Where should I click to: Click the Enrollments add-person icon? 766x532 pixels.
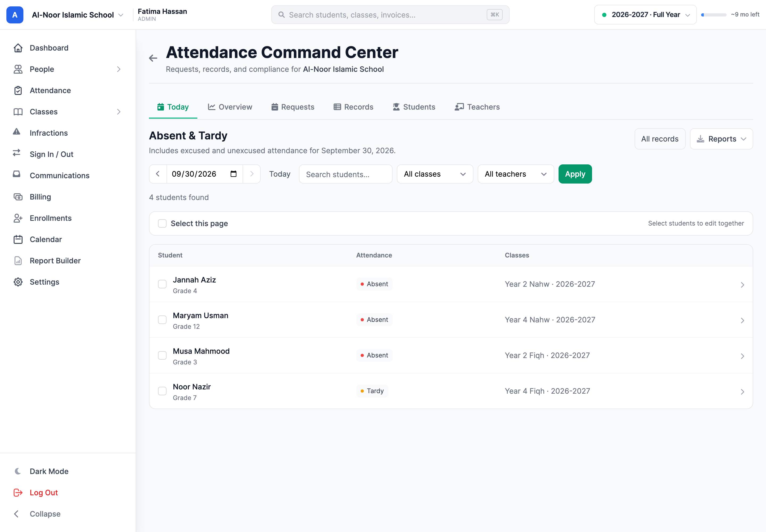pos(18,218)
